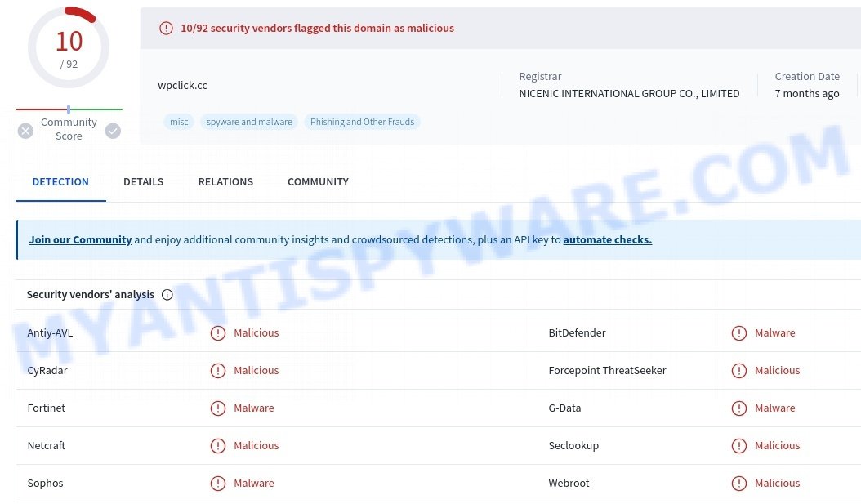Click the 7 months ago creation date
861x504 pixels.
pyautogui.click(x=807, y=94)
